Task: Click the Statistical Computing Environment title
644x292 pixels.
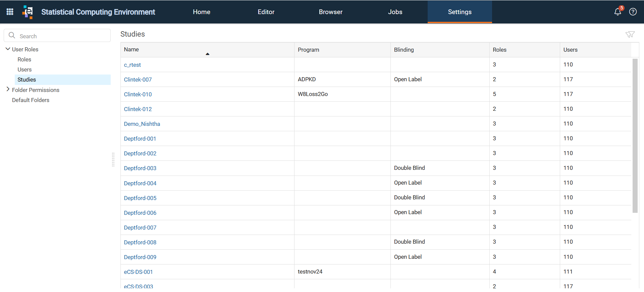Action: click(x=98, y=12)
